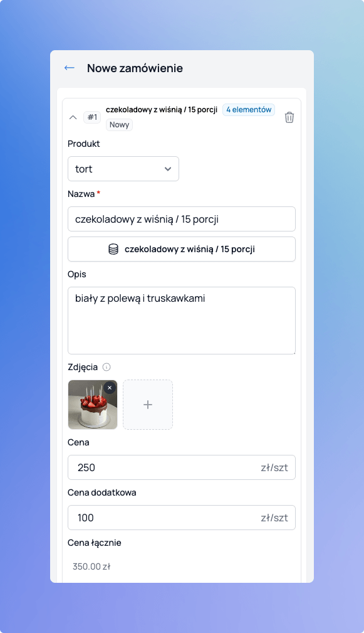364x633 pixels.
Task: Click inside the Opis description box
Action: [x=181, y=320]
